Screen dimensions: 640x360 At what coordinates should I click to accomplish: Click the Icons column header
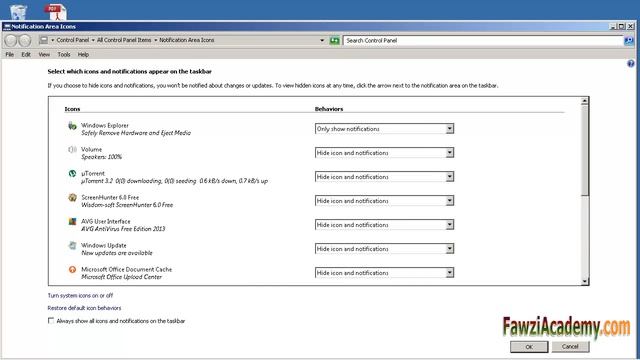pos(72,109)
